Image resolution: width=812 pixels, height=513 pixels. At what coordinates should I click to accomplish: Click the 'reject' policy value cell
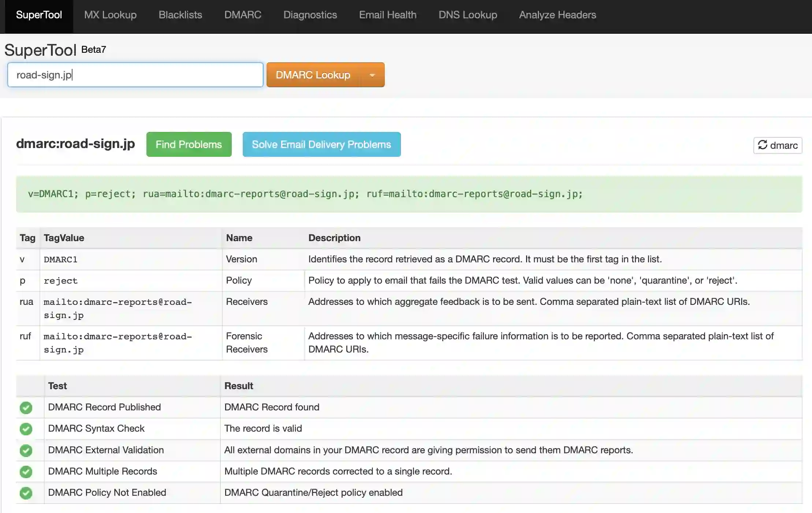[x=131, y=281]
